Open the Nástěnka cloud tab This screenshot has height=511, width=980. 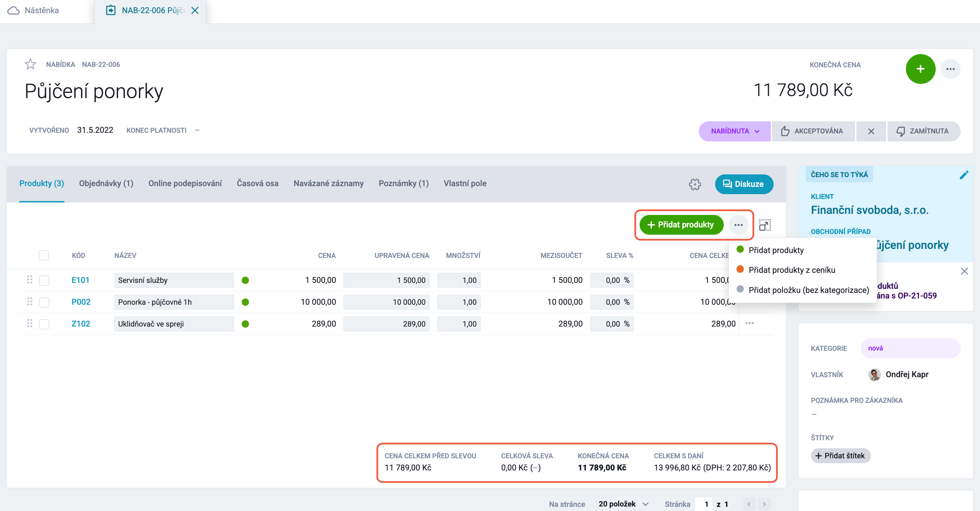(x=34, y=11)
